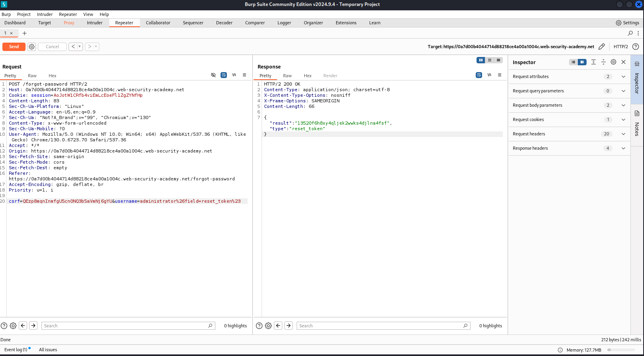Focus the request search field
The width and height of the screenshot is (644, 356).
point(128,326)
